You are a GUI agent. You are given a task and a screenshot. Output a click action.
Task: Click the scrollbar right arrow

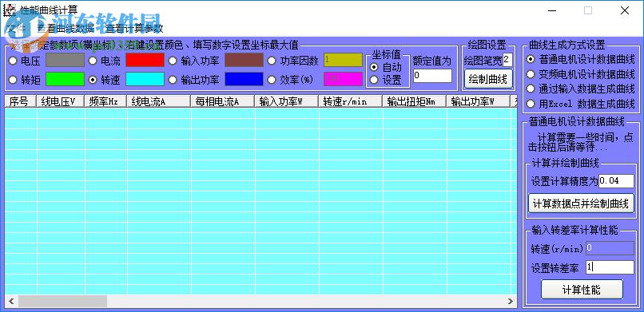(511, 302)
